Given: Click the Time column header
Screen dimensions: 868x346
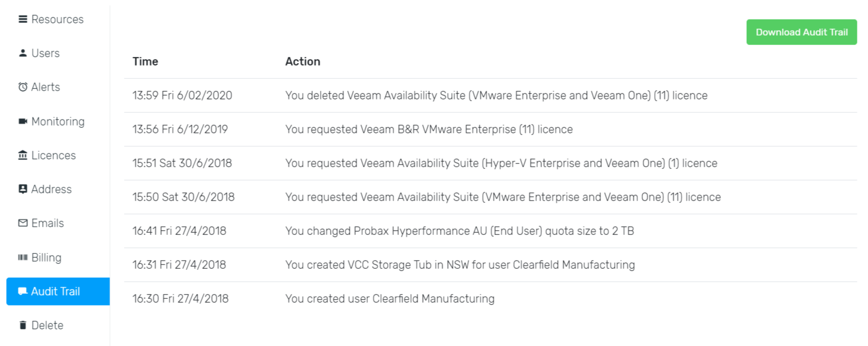Looking at the screenshot, I should click(x=145, y=62).
